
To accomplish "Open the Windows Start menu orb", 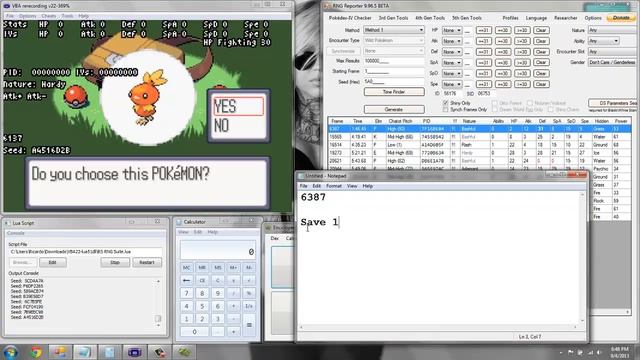I will point(10,352).
